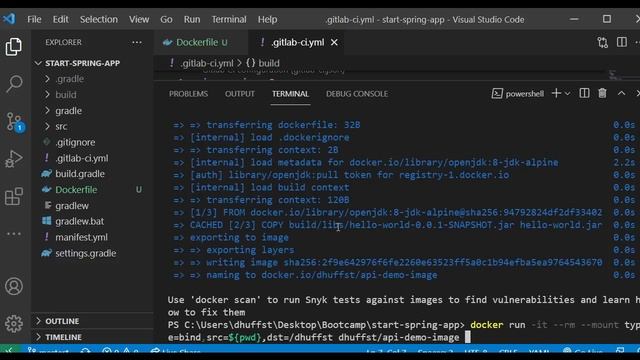Open the Extensions view
Screen dimensions: 640x360
click(x=14, y=196)
